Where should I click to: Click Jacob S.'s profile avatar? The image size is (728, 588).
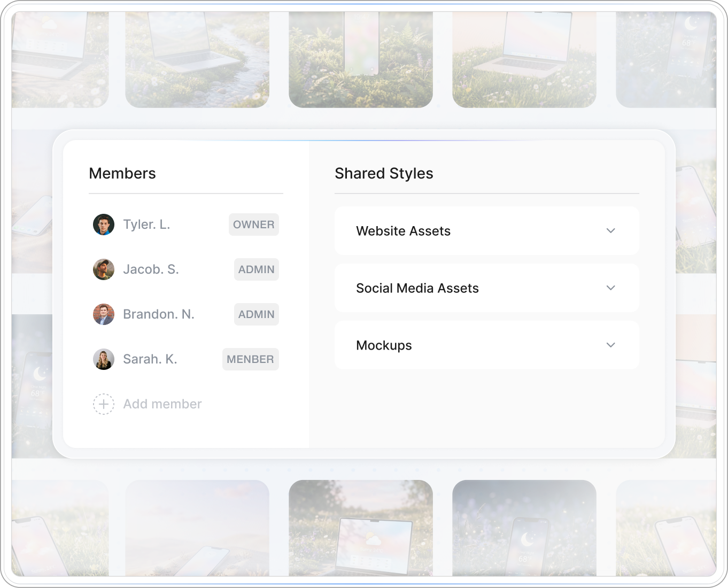pos(104,269)
